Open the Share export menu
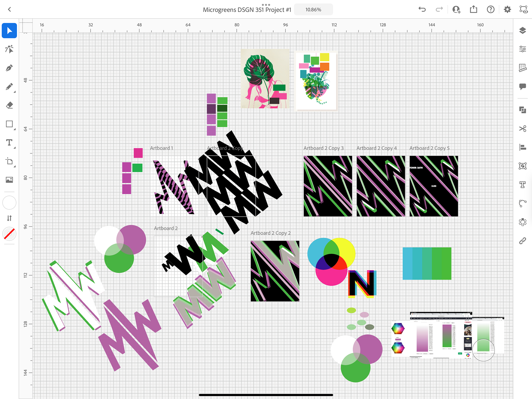 474,10
